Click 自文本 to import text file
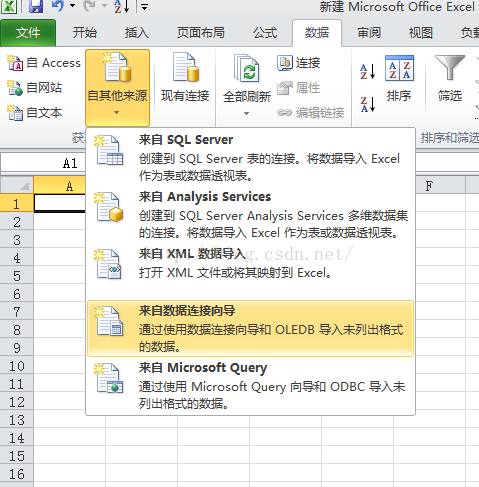This screenshot has width=479, height=487. point(35,113)
